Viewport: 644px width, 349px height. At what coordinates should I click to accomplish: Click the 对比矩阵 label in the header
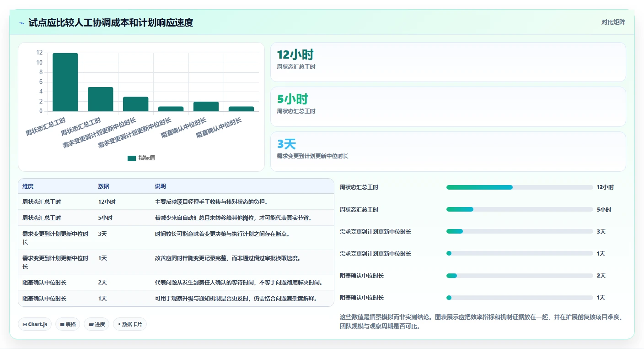click(x=613, y=22)
